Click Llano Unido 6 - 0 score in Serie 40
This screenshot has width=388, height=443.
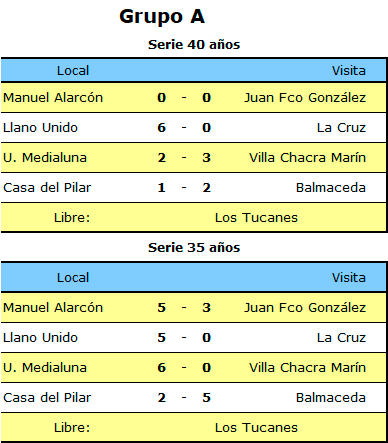click(x=184, y=128)
